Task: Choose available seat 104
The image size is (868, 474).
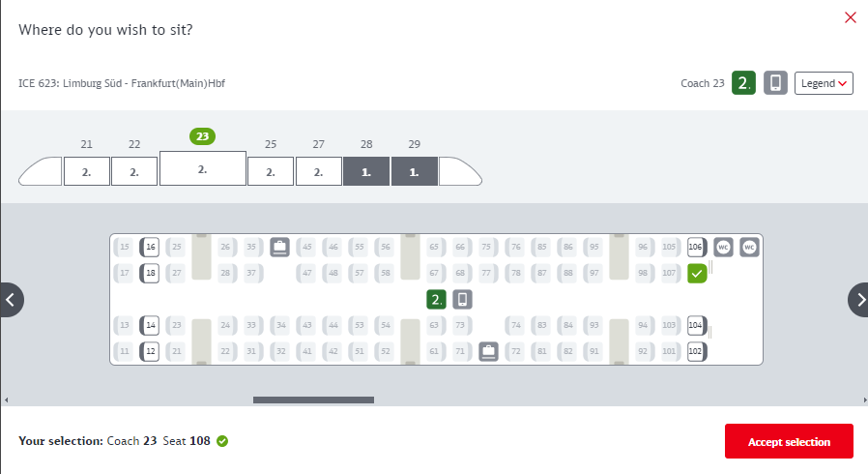Action: (696, 325)
